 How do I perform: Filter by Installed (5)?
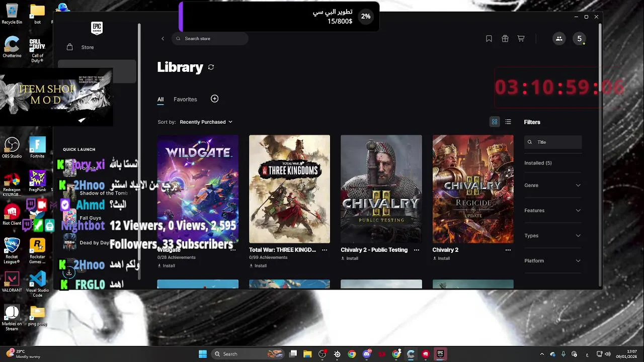tap(538, 163)
